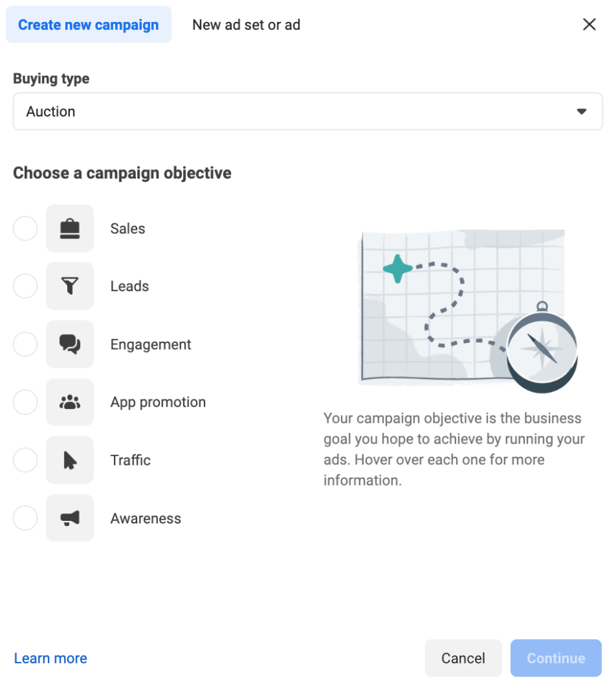Click the Awareness megaphone icon
Screen dimensions: 616x682
tap(70, 518)
